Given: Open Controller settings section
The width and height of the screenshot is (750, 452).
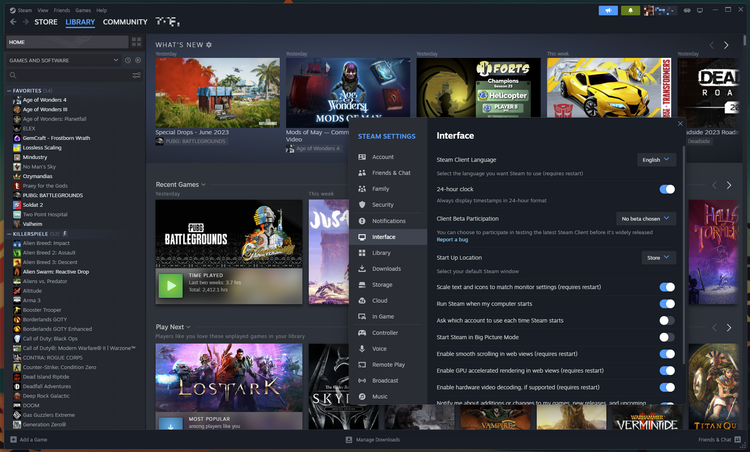Looking at the screenshot, I should coord(387,333).
